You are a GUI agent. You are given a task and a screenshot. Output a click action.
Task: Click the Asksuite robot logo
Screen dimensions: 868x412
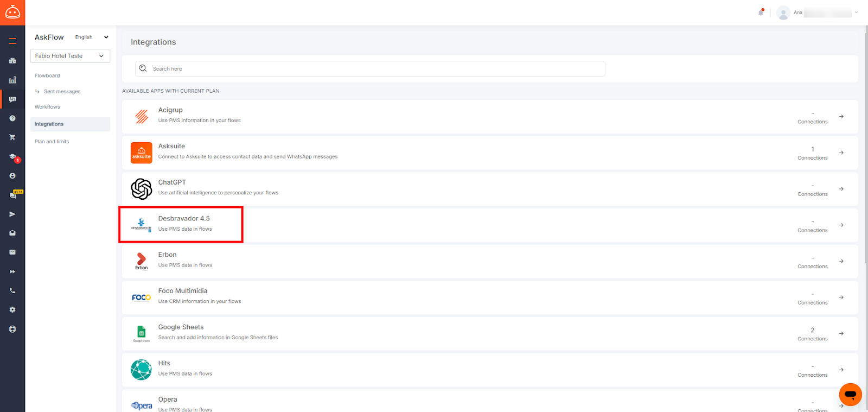(x=12, y=12)
